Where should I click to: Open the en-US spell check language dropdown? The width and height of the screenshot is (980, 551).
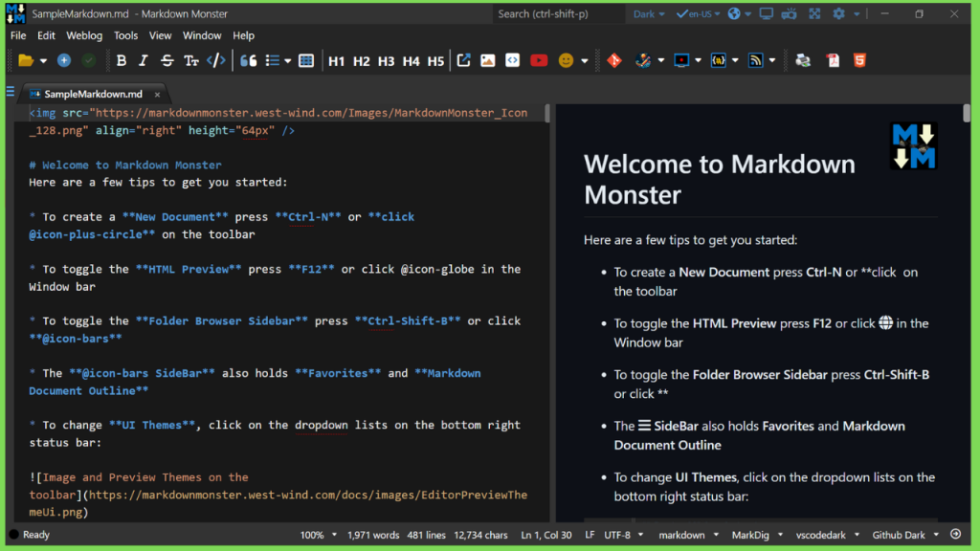(698, 13)
